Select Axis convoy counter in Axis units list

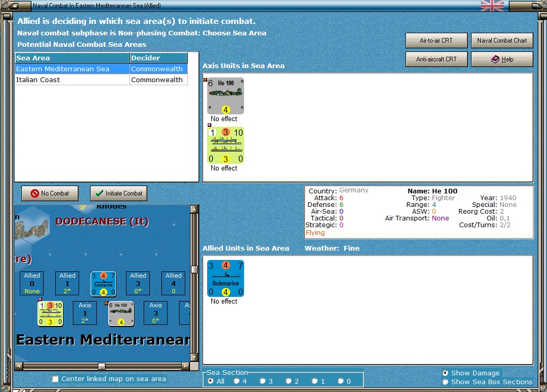click(x=225, y=145)
